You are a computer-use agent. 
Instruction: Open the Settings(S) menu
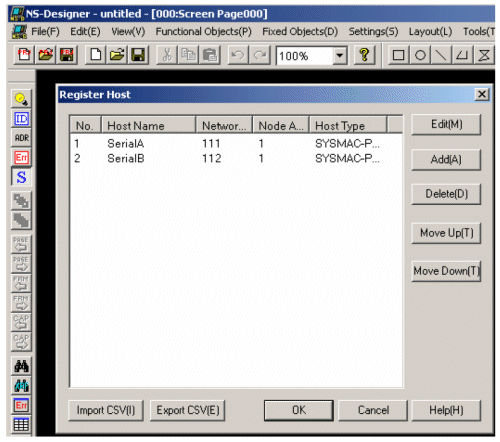(x=373, y=32)
